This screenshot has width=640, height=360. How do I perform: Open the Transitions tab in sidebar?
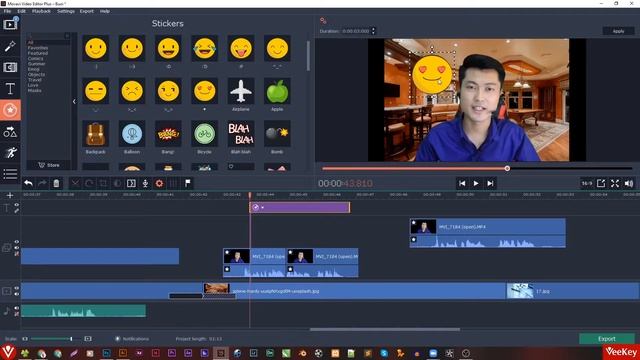click(x=10, y=67)
